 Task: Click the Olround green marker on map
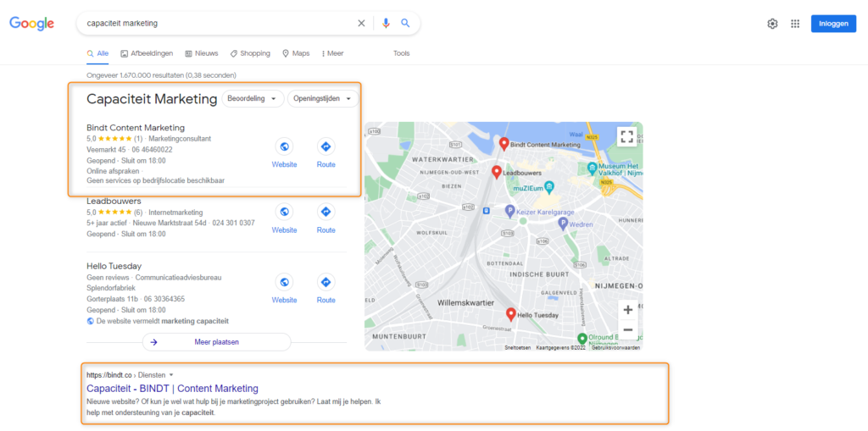pos(581,338)
